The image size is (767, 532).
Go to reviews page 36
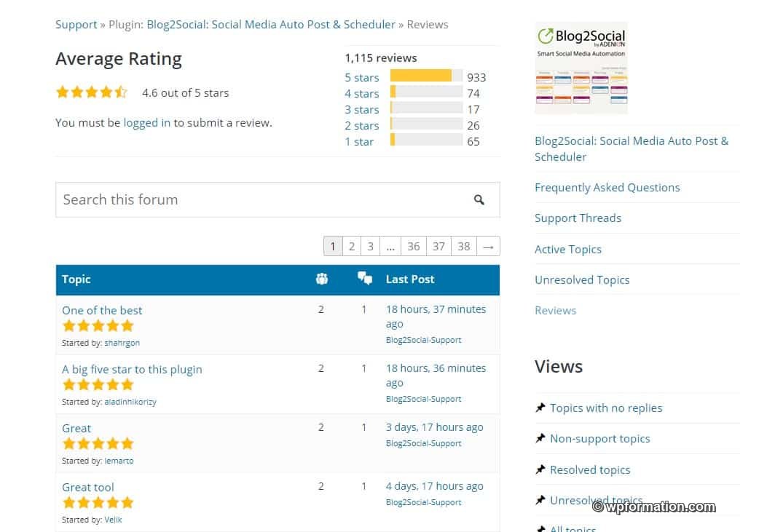[414, 246]
